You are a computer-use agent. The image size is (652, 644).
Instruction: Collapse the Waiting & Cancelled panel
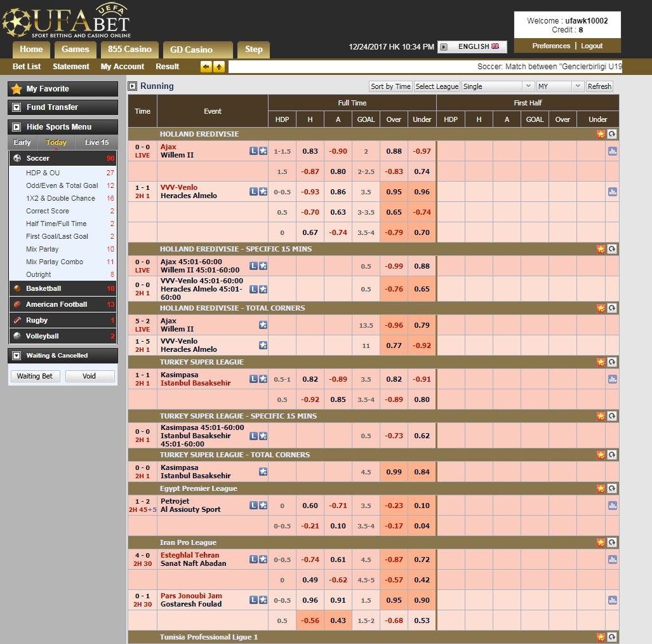tap(63, 356)
